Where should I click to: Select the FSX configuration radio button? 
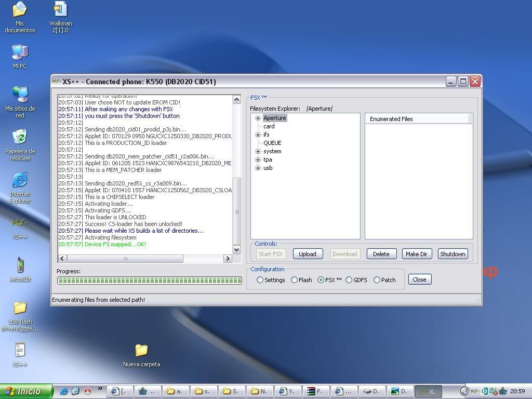click(321, 280)
